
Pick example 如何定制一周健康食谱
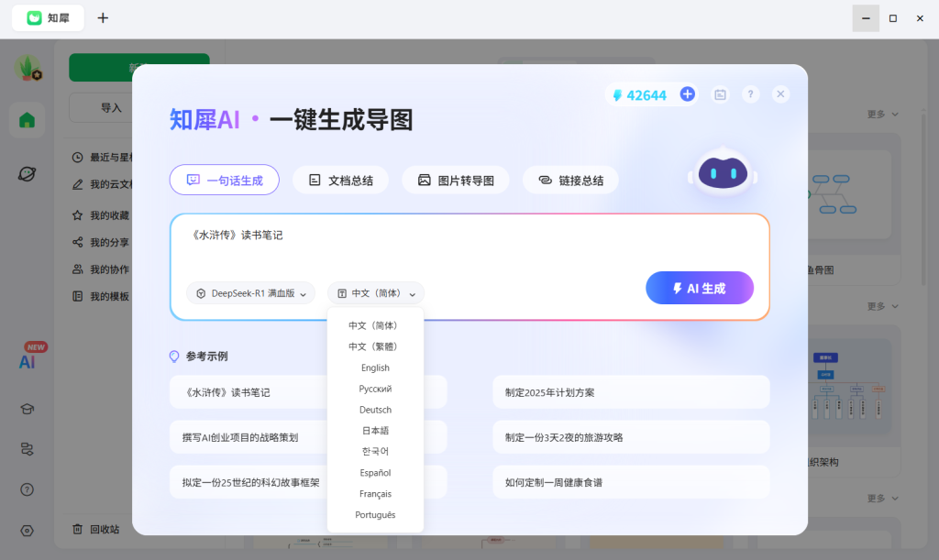pyautogui.click(x=631, y=481)
